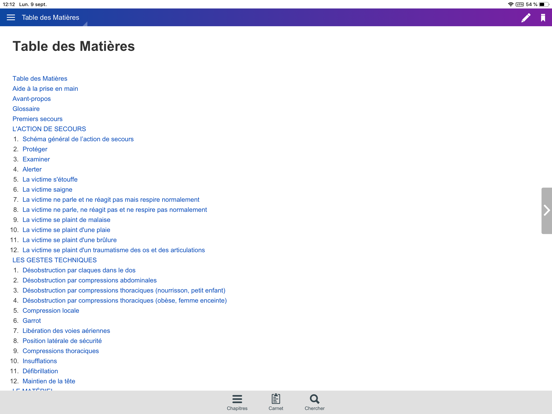552x414 pixels.
Task: Open the 'Table des Matières' link
Action: coord(40,79)
